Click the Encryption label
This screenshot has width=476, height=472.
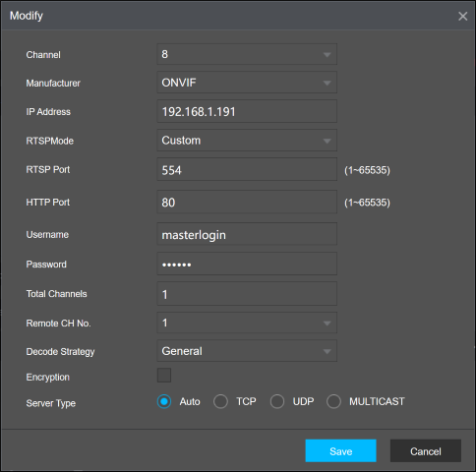point(48,378)
